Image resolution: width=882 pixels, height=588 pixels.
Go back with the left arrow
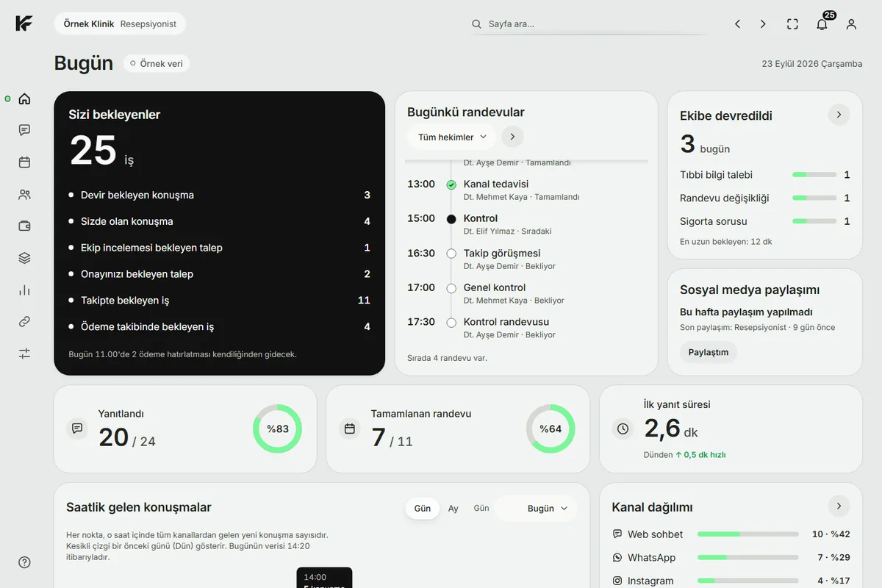click(737, 24)
